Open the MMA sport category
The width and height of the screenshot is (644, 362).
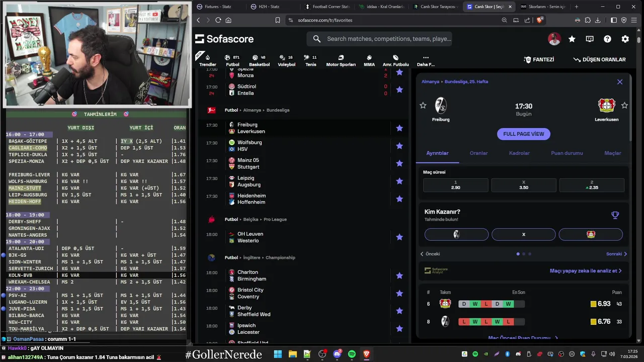[x=369, y=60]
